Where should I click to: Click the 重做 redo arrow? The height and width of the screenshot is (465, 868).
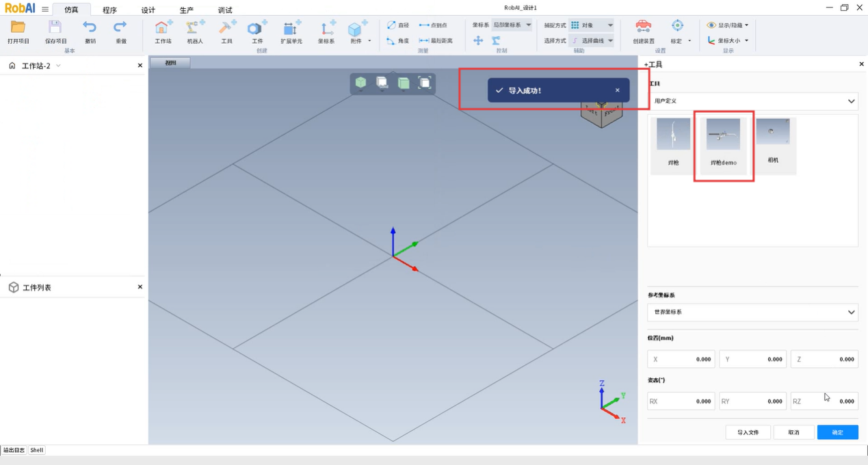click(120, 27)
